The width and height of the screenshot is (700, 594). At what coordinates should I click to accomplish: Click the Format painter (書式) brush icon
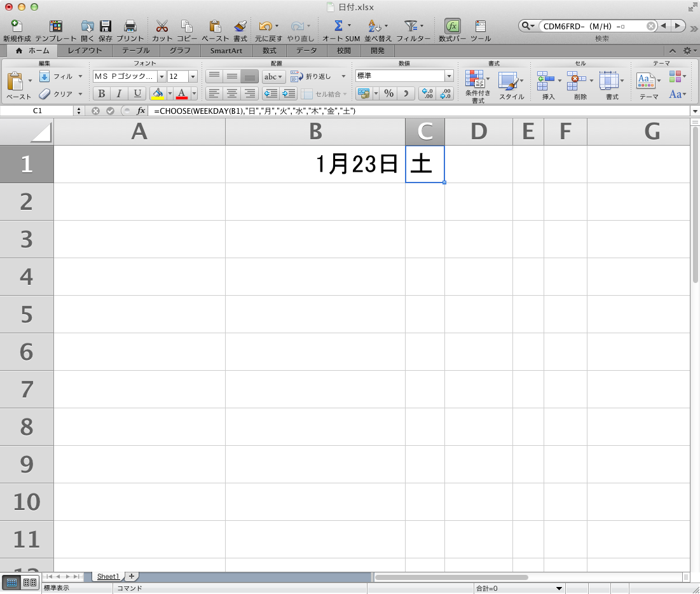pyautogui.click(x=240, y=27)
